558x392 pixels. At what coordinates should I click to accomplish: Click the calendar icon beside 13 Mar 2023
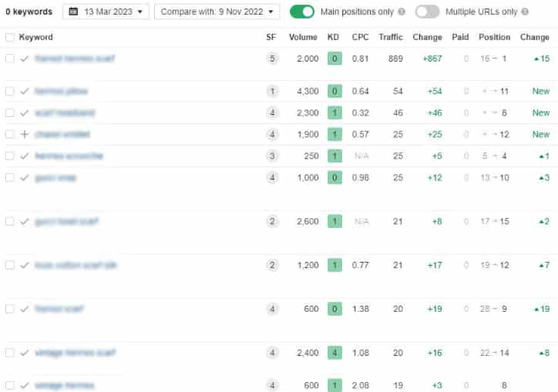pos(73,12)
